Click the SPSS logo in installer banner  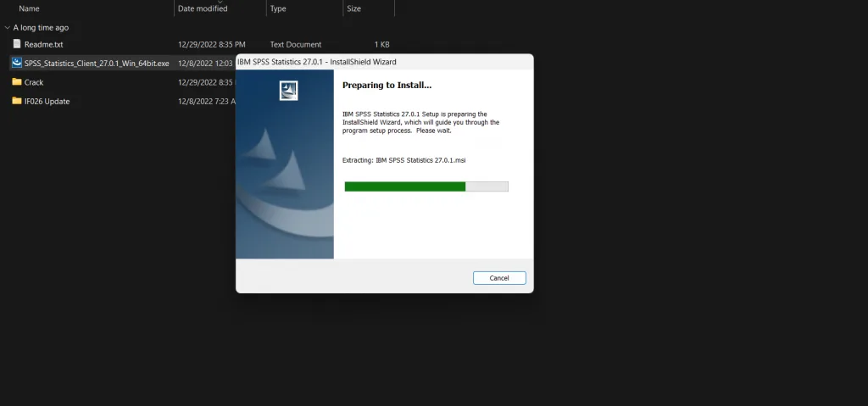289,91
